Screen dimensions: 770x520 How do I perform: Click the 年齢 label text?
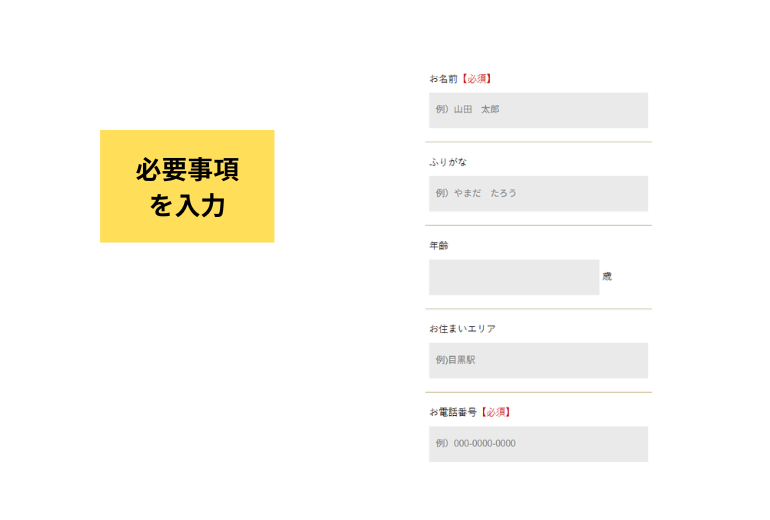[x=439, y=245]
